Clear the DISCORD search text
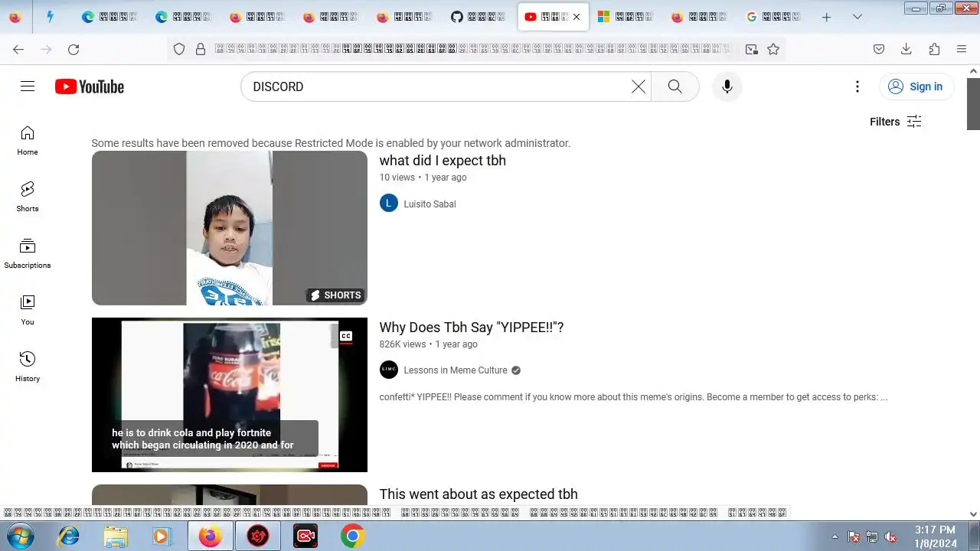 [638, 86]
